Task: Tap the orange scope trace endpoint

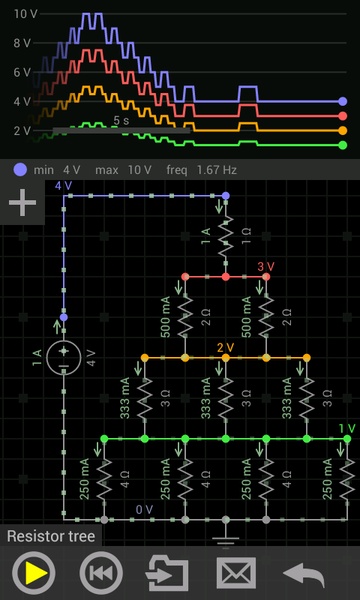Action: (343, 130)
